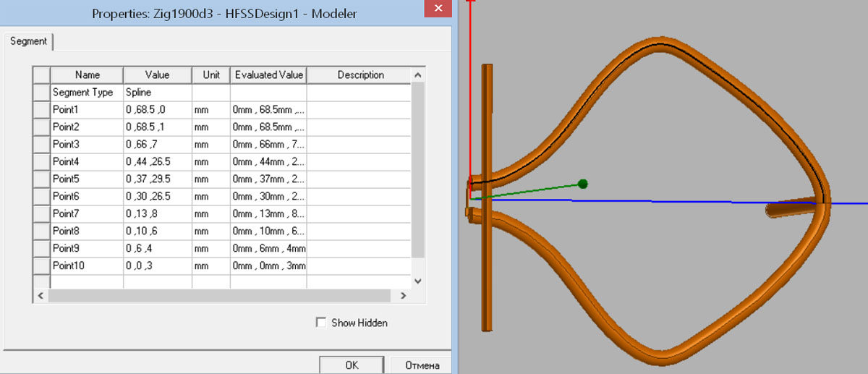Screen dimensions: 868x374
Task: Click the Evaluated Value column header
Action: (268, 75)
